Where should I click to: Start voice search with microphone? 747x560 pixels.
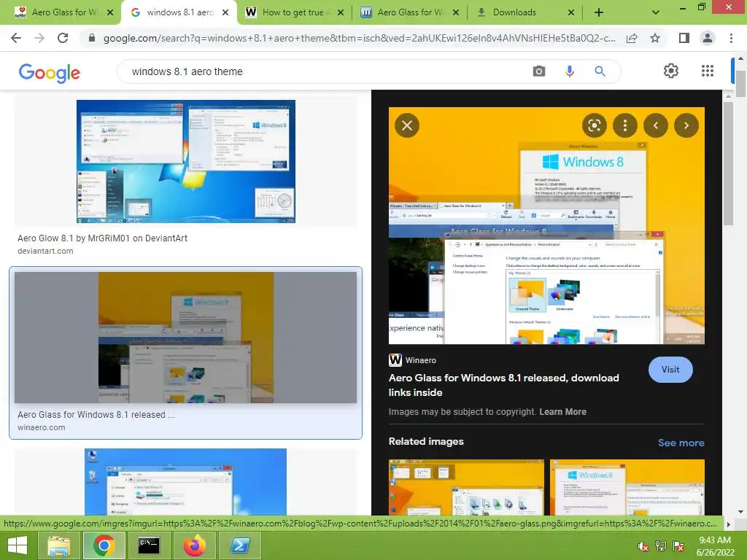[569, 71]
